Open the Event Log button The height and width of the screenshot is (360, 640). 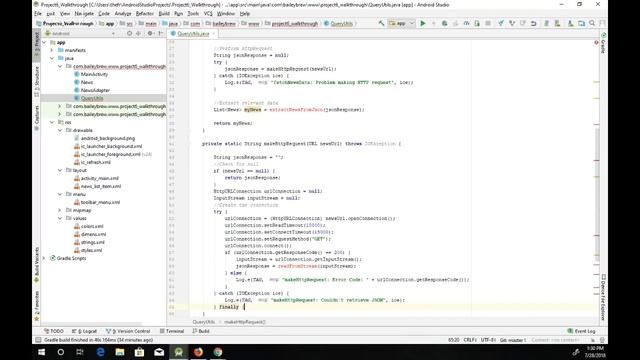coord(582,331)
